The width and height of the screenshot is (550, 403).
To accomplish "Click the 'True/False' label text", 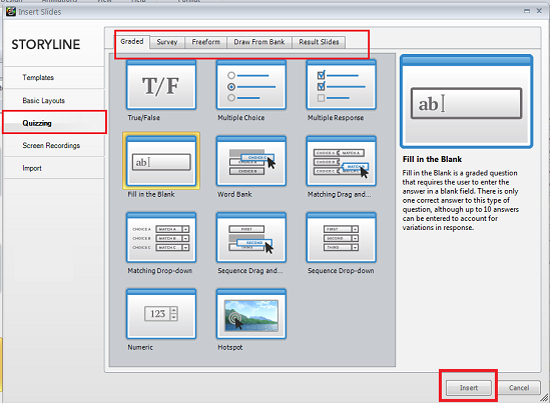I will (x=143, y=118).
